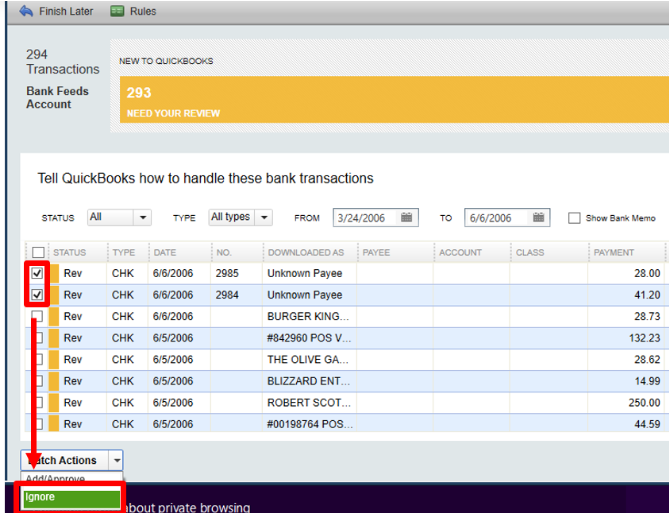The width and height of the screenshot is (669, 513).
Task: Click the Payee cell for check 2985
Action: click(x=395, y=273)
